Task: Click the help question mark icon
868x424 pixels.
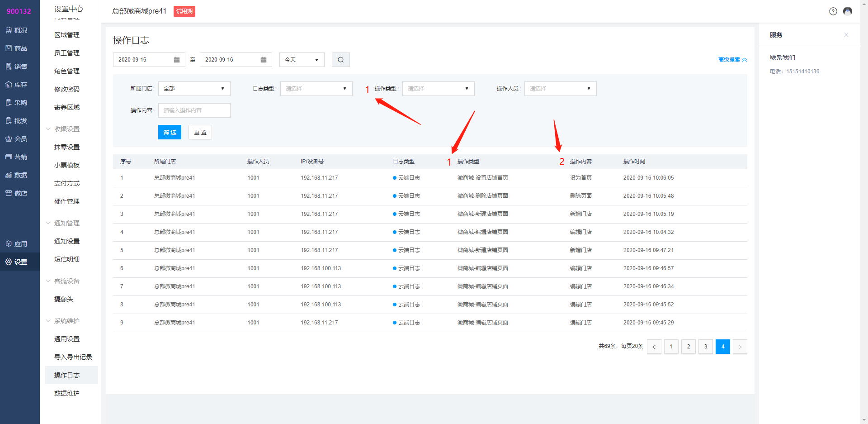Action: (x=833, y=11)
